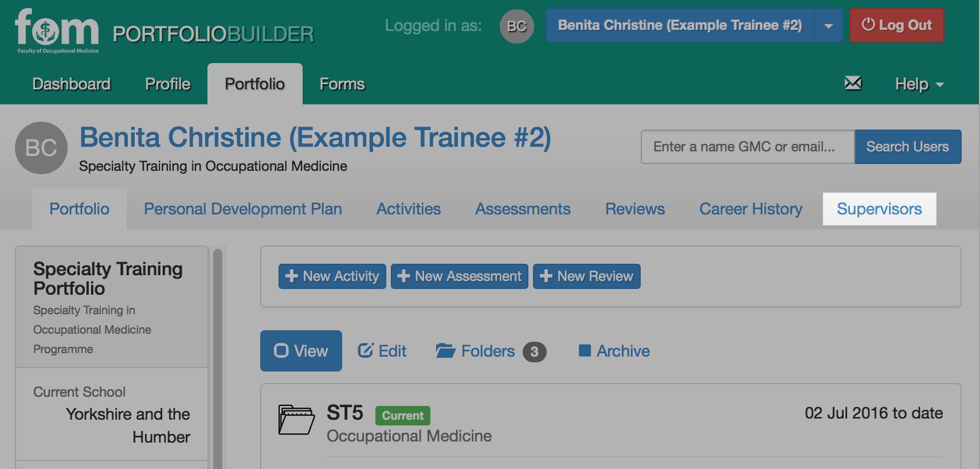Expand the user account dropdown arrow
The width and height of the screenshot is (980, 469).
pyautogui.click(x=828, y=26)
